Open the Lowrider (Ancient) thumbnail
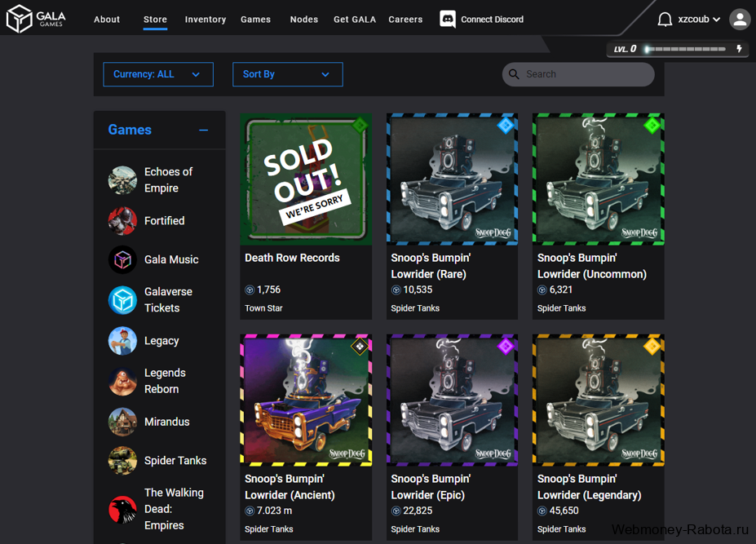This screenshot has height=544, width=756. point(306,400)
